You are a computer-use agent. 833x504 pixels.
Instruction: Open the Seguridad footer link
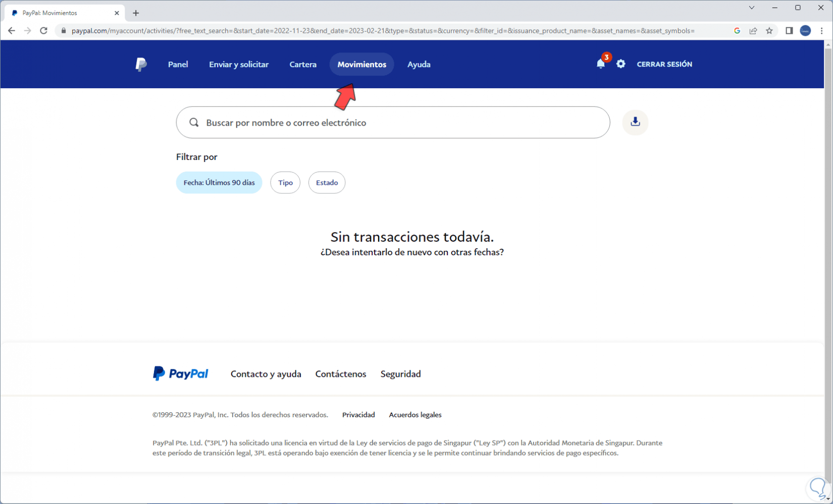(401, 374)
